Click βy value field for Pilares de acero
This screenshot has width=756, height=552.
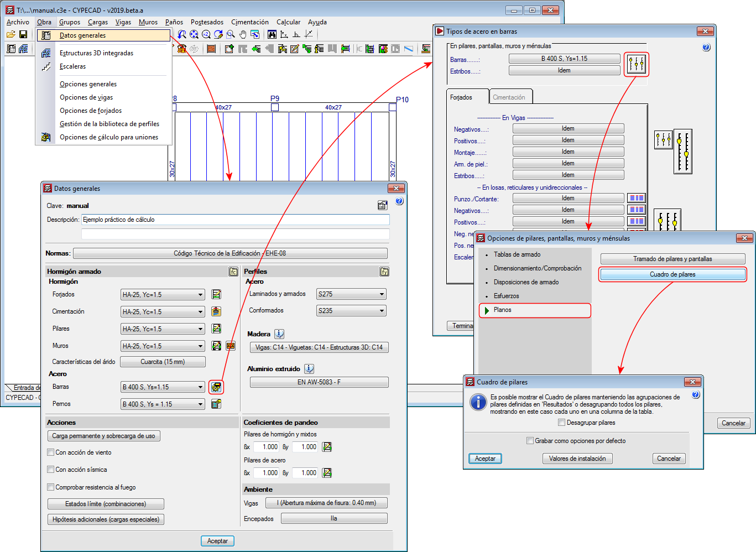[305, 473]
